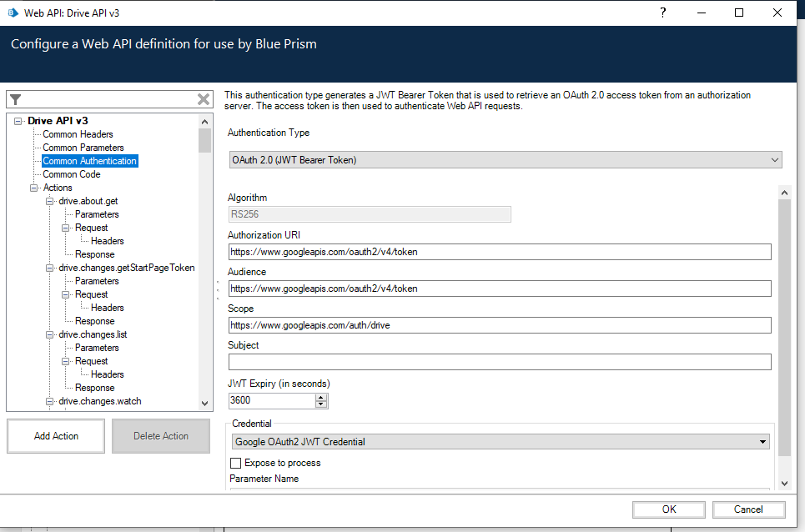This screenshot has height=532, width=805.
Task: Increase JWT Expiry with the up arrow
Action: click(x=321, y=397)
